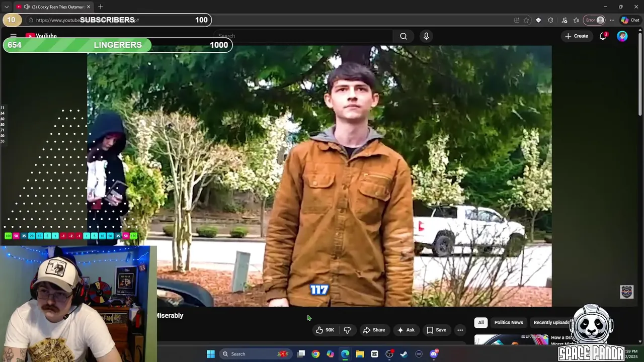Save the video to a playlist
The image size is (644, 362).
(436, 330)
